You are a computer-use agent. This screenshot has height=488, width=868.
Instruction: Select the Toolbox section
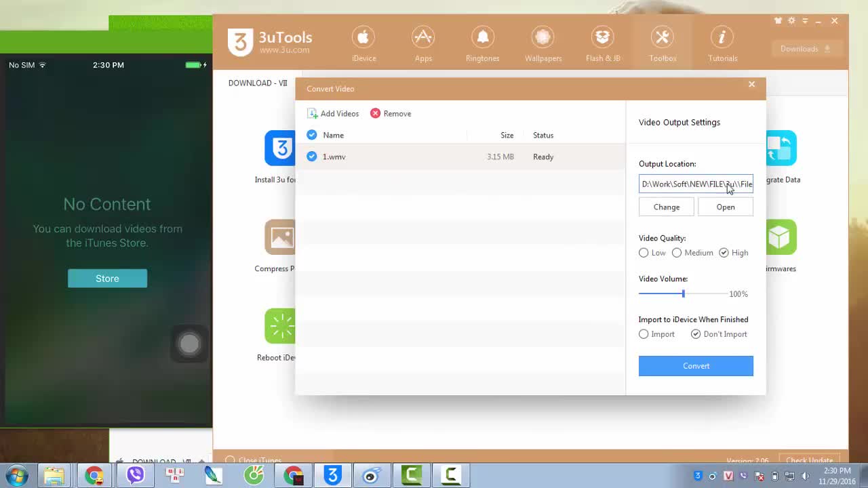tap(663, 45)
